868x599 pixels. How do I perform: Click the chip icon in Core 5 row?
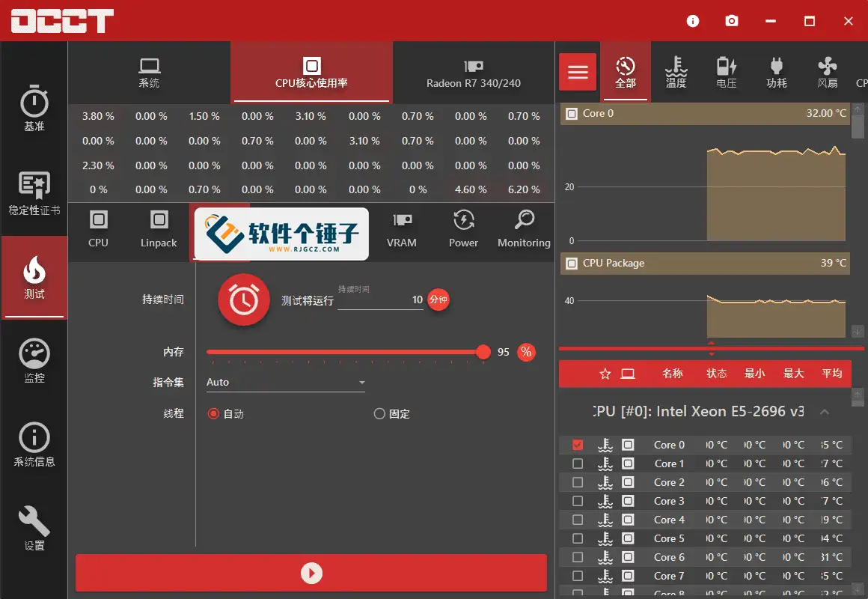[x=628, y=538]
